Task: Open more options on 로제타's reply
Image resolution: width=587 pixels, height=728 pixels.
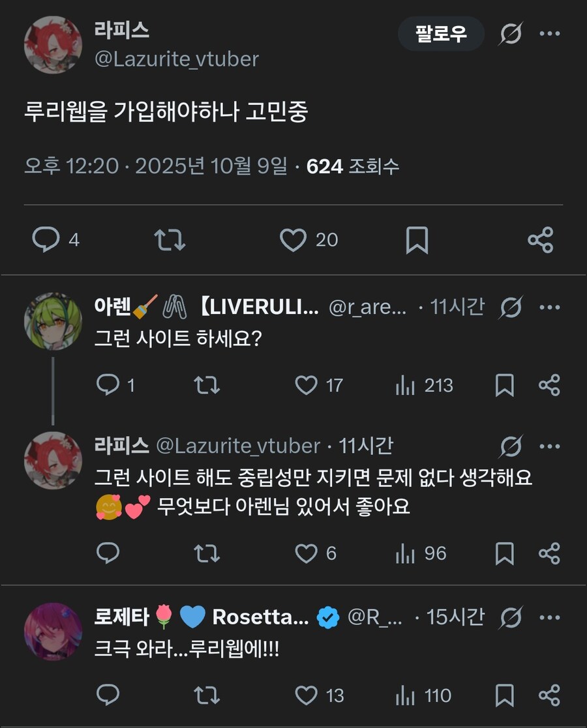Action: point(549,617)
